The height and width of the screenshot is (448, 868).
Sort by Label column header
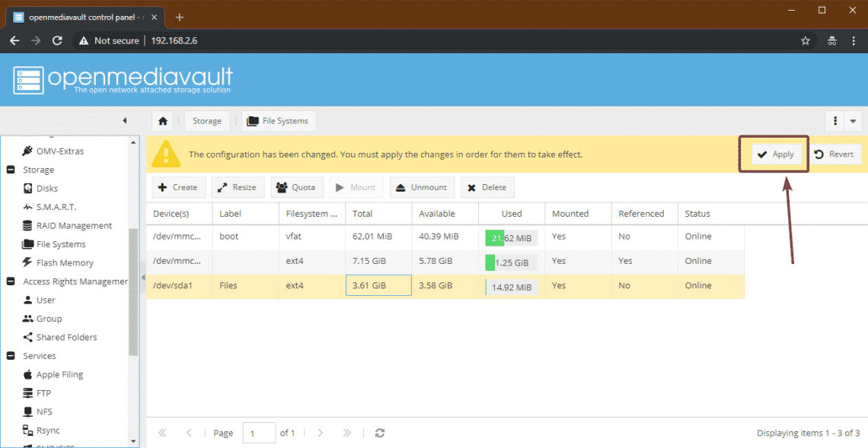[246, 214]
